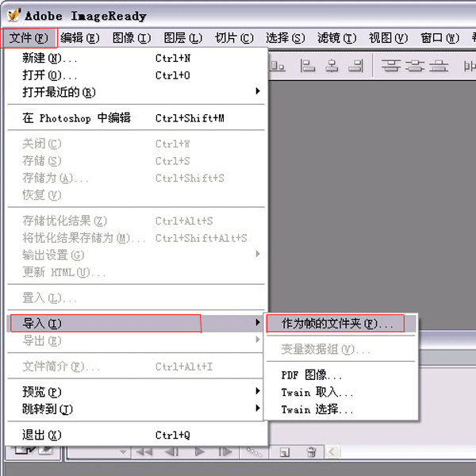
Task: Click the distribute top edges icon
Action: (390, 67)
